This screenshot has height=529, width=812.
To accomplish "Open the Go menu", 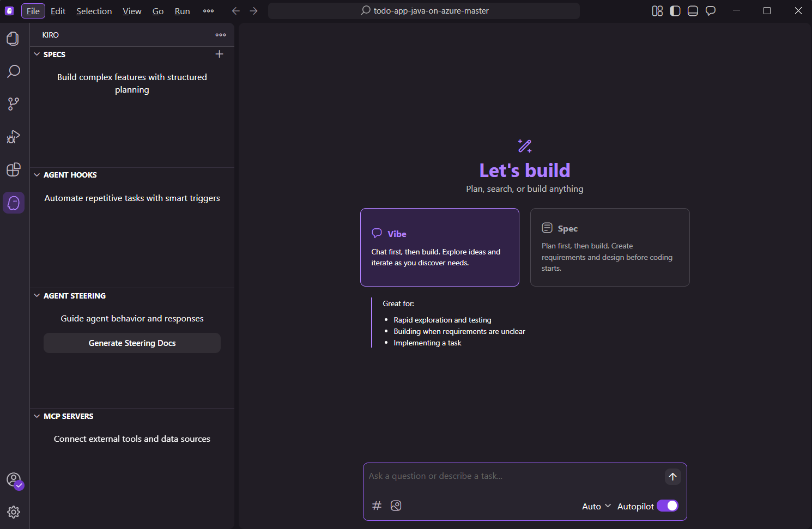I will tap(157, 11).
